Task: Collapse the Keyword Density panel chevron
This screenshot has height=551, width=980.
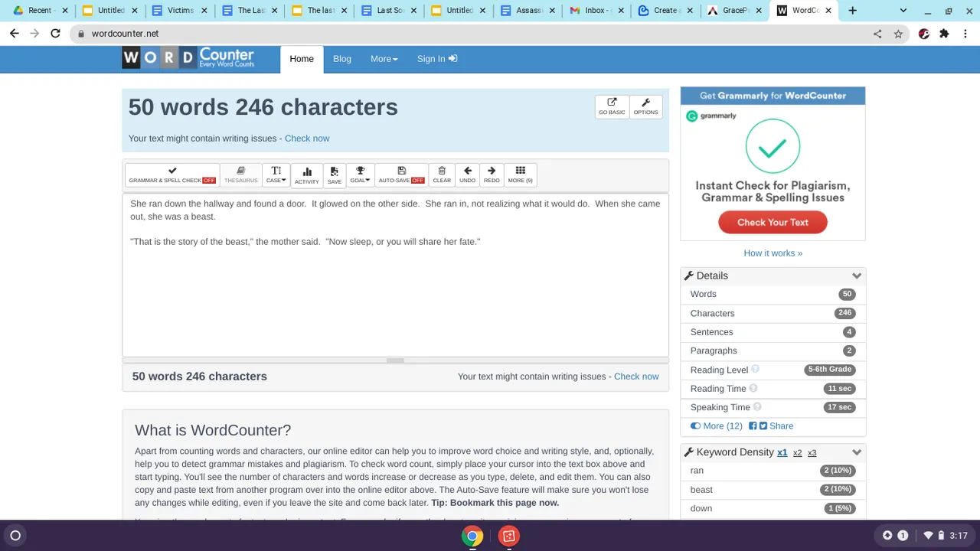Action: tap(857, 452)
